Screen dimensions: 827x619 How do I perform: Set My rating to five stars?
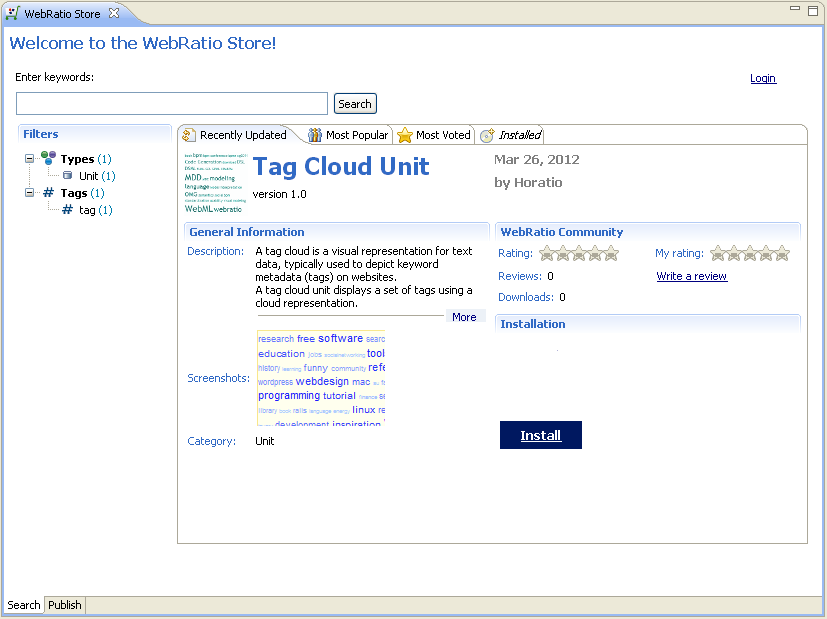tap(782, 254)
